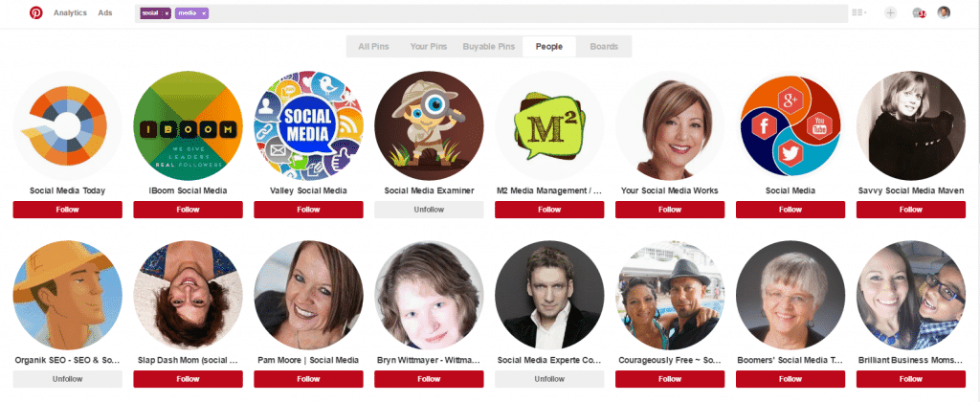The image size is (980, 402).
Task: Open Valley Social Media profile picture
Action: [x=308, y=125]
